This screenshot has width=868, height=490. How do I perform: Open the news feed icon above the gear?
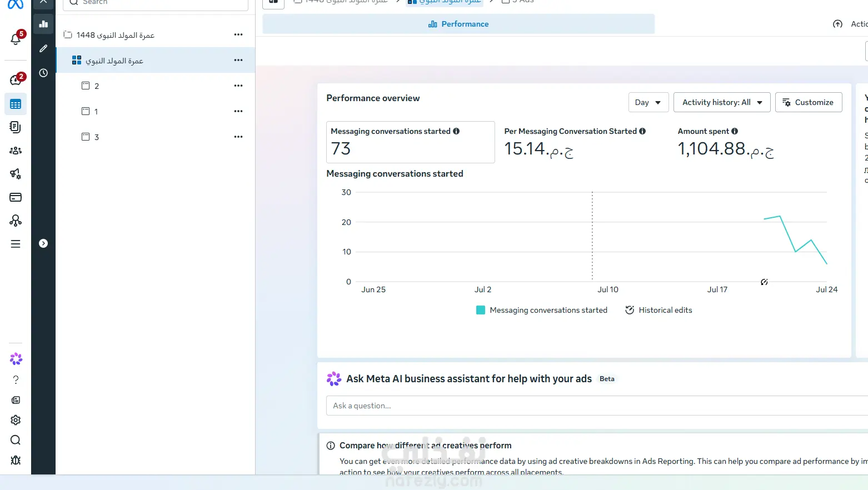pyautogui.click(x=16, y=400)
